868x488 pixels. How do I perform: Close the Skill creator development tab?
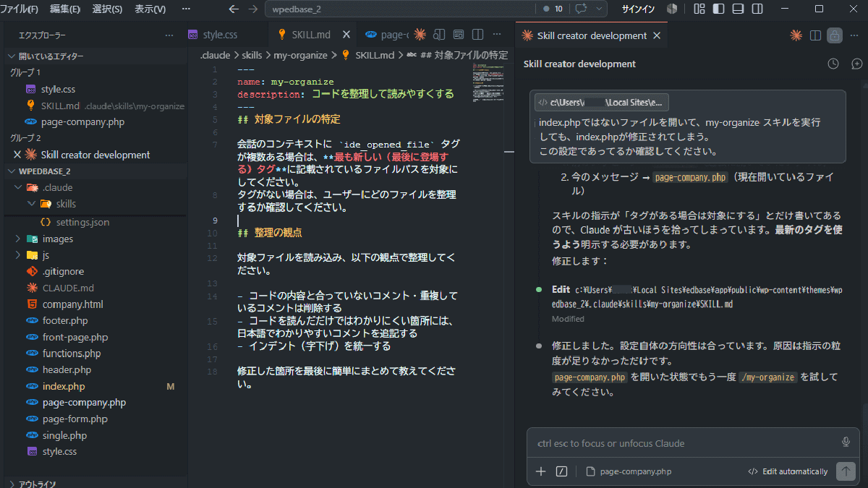(x=657, y=35)
